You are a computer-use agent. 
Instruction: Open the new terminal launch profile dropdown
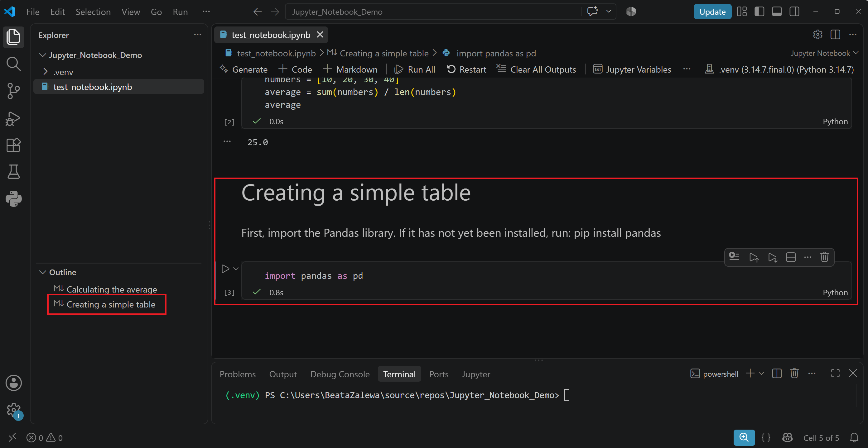pos(761,373)
